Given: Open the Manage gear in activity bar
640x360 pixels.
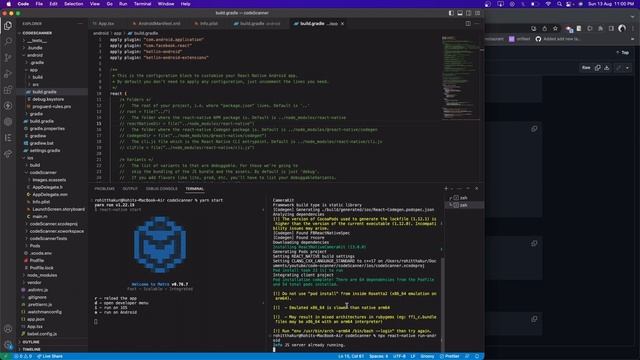Looking at the screenshot, I should 8,345.
